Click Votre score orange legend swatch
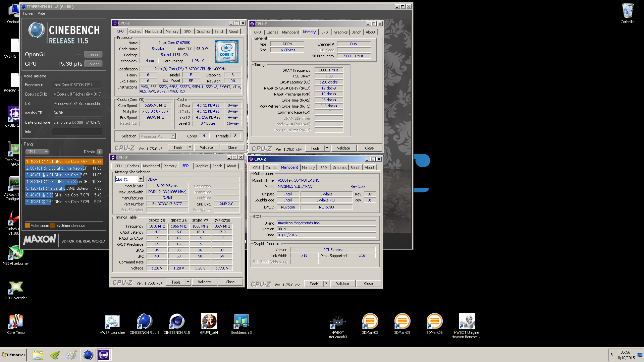644x362 pixels. click(27, 226)
